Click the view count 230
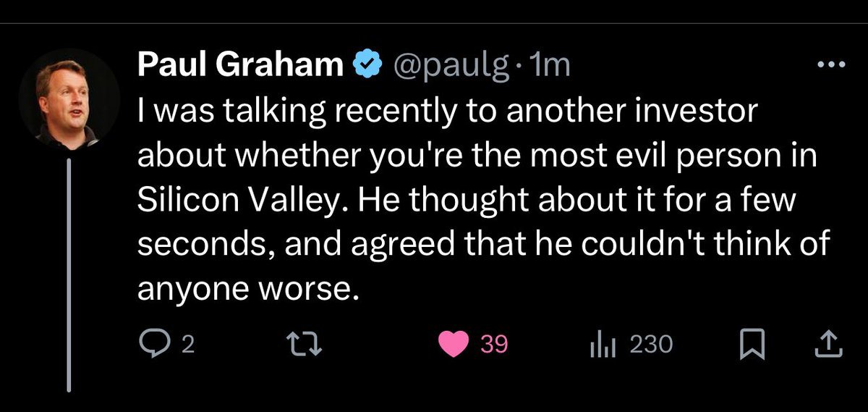The image size is (868, 412). pyautogui.click(x=651, y=345)
